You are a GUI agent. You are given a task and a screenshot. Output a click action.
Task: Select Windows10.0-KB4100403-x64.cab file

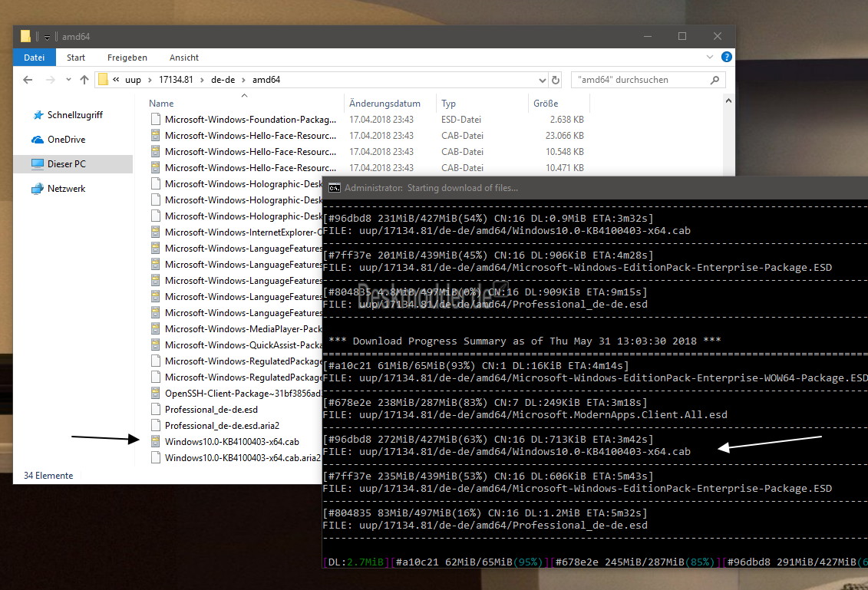[232, 442]
